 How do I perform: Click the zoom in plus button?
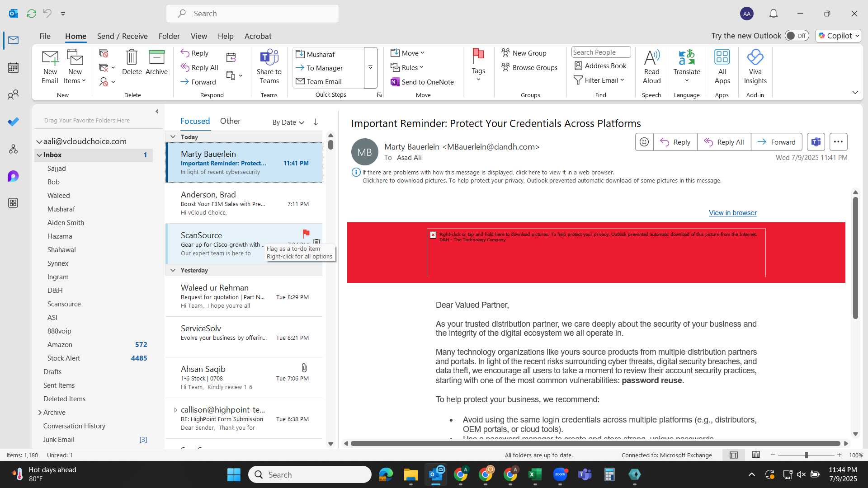839,455
